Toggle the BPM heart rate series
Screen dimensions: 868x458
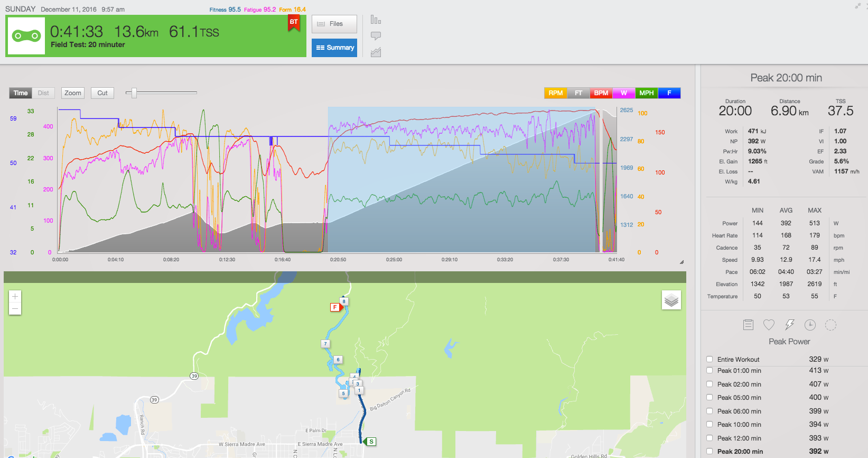(x=601, y=93)
